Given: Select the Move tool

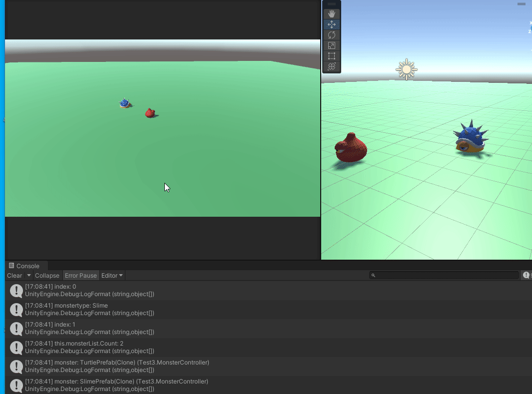Looking at the screenshot, I should [332, 24].
